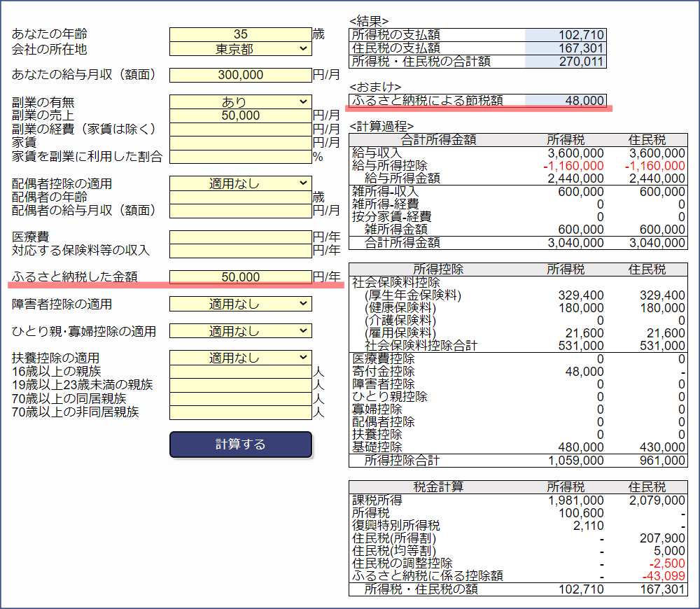700x609 pixels.
Task: Select the 家賃 input field
Action: (x=241, y=143)
